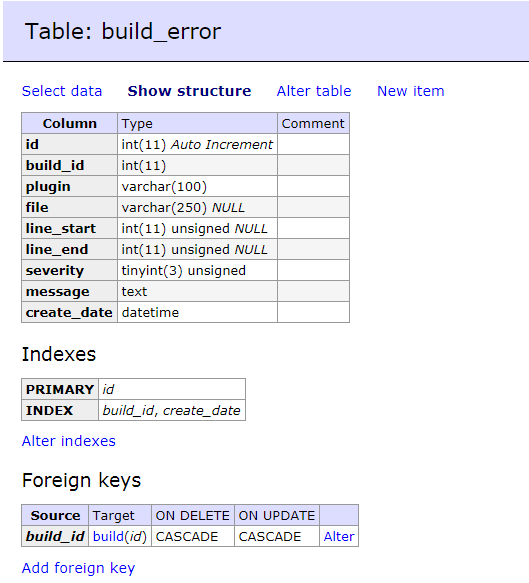Click the ON DELETE header
This screenshot has height=583, width=529.
click(193, 515)
